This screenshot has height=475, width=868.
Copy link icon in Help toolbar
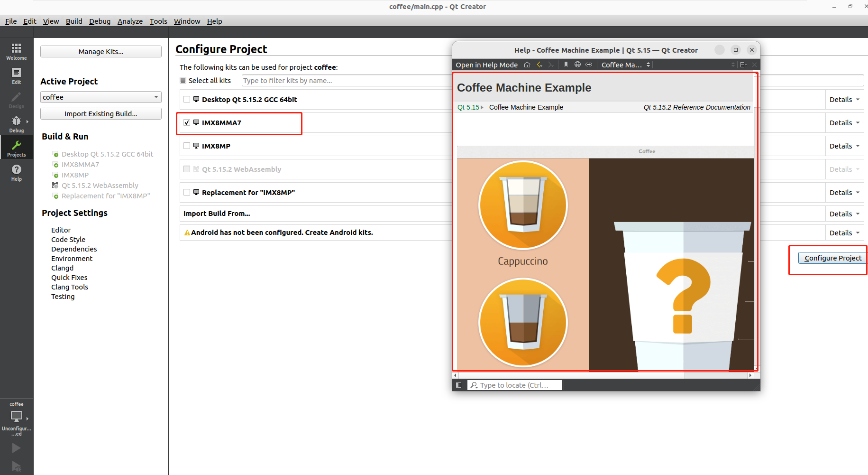(x=589, y=65)
